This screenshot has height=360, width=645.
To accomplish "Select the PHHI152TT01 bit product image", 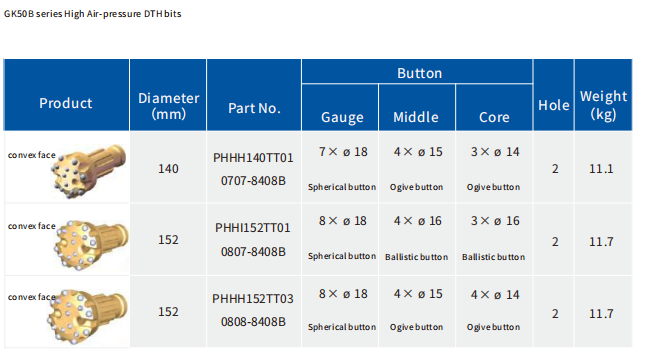I will [x=91, y=244].
